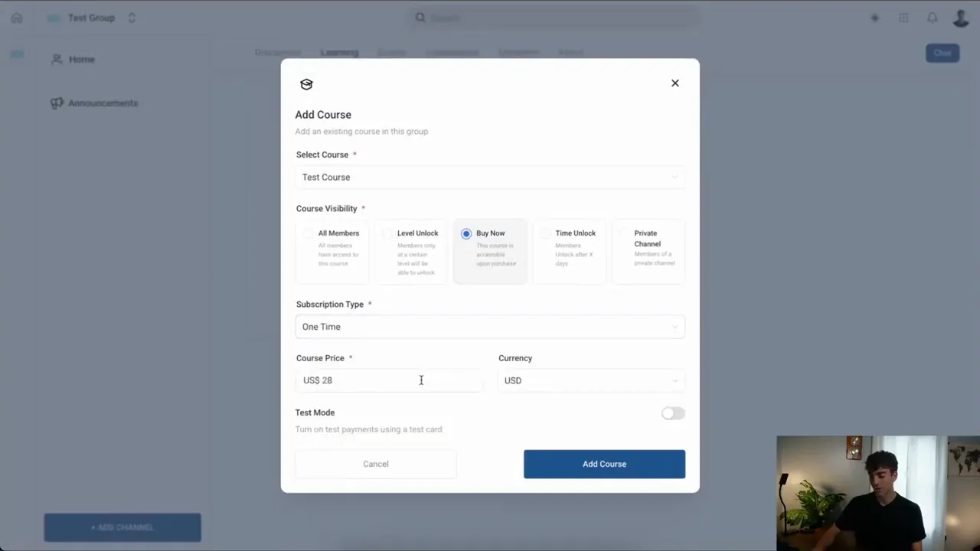Cancel the Add Course dialog

(x=375, y=464)
